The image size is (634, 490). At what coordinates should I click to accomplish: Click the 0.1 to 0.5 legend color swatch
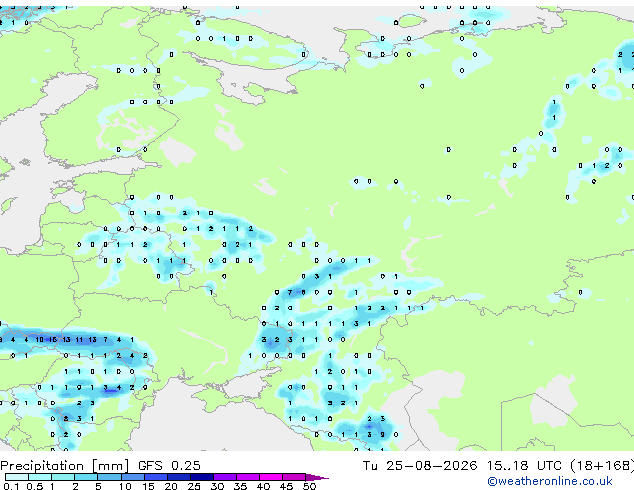[x=17, y=477]
